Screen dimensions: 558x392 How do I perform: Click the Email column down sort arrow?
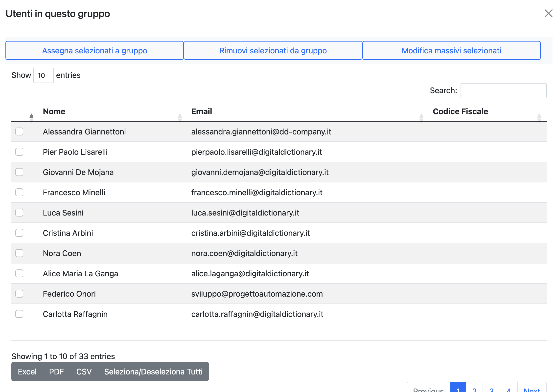180,119
